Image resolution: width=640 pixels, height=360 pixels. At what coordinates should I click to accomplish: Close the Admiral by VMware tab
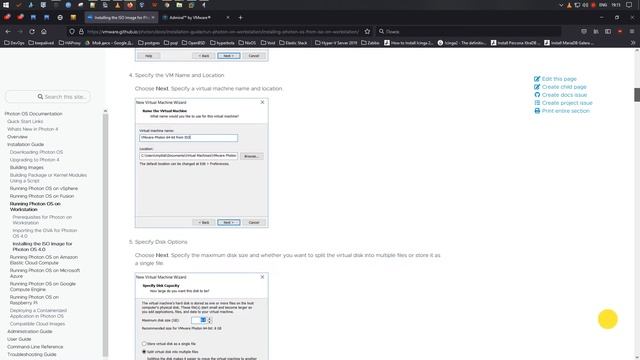click(228, 18)
